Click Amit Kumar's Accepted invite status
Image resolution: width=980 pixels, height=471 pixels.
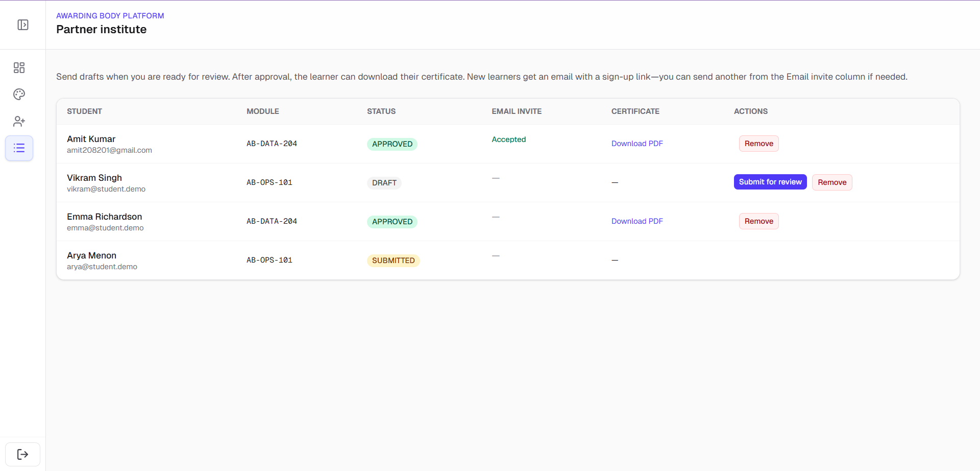(x=508, y=139)
